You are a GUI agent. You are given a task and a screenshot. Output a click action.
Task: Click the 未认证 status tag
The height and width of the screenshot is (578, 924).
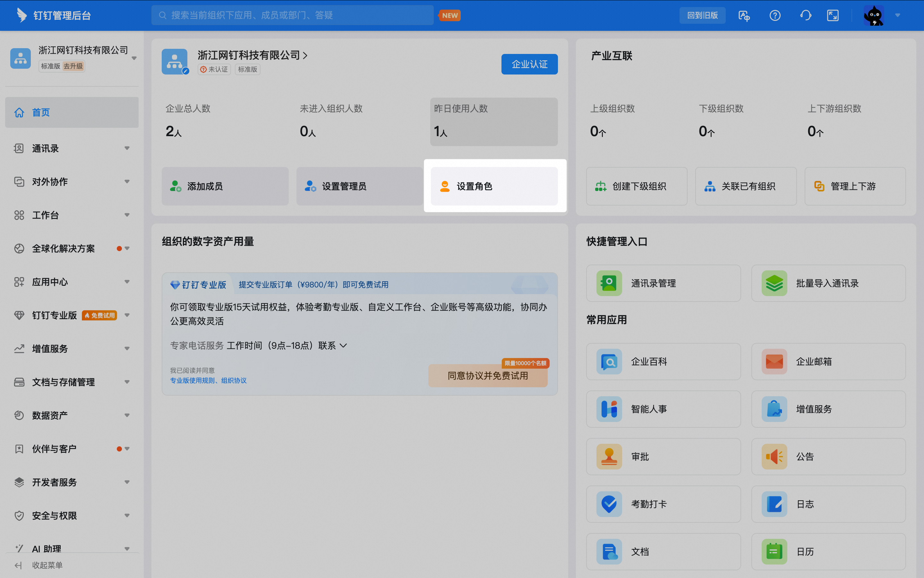pyautogui.click(x=214, y=70)
